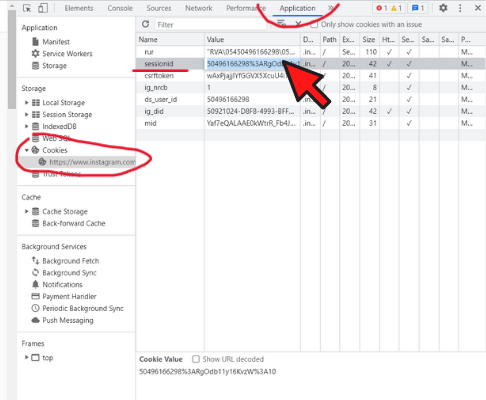Expand IndexedDB tree arrow
Image resolution: width=486 pixels, height=400 pixels.
point(26,126)
